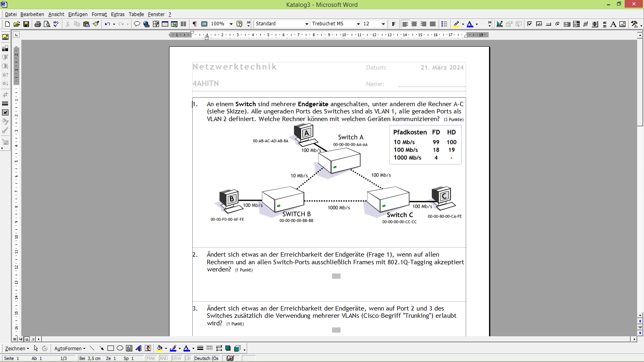Insert a text field form control

point(539,24)
